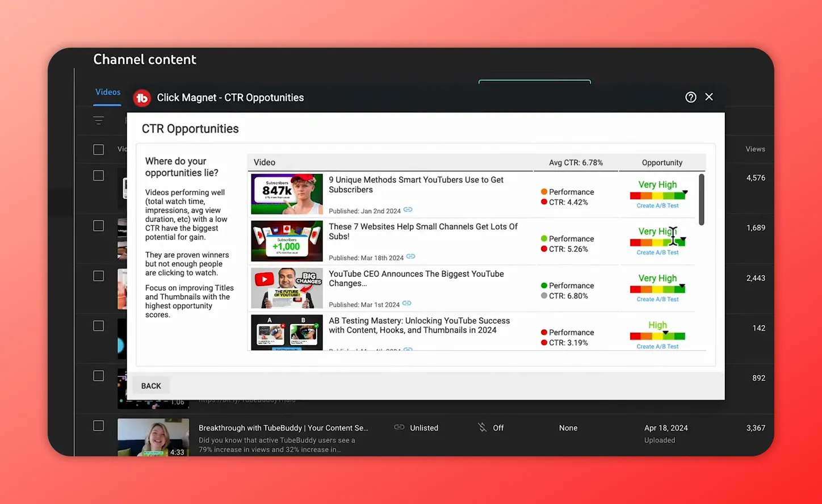This screenshot has height=504, width=822.
Task: Click the Views column header
Action: coord(755,149)
